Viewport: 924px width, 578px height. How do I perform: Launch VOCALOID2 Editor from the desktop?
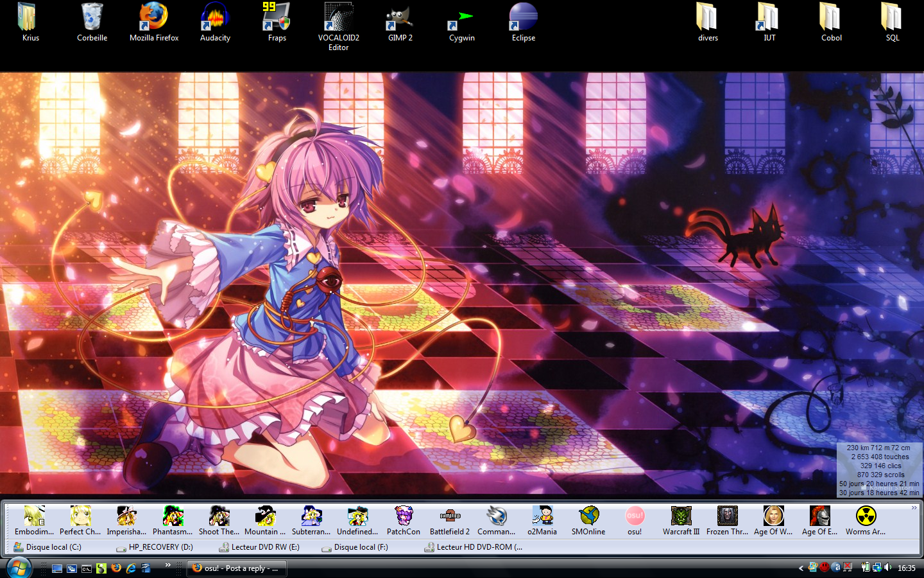338,27
